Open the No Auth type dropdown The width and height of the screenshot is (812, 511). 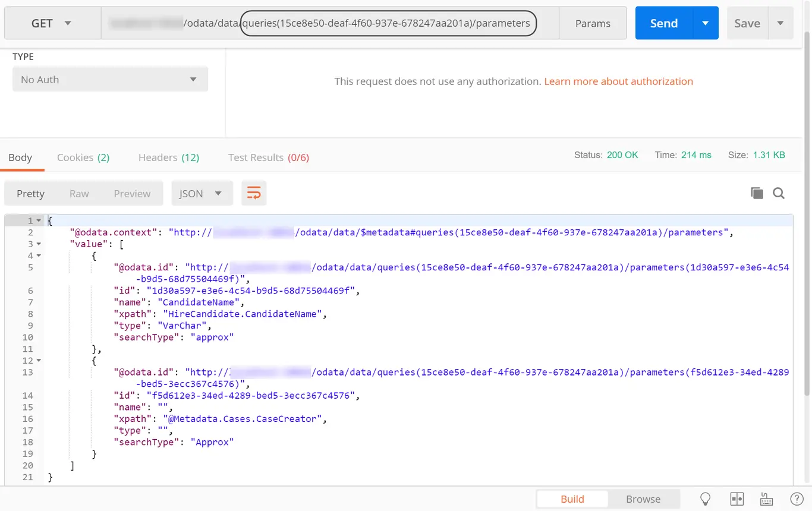coord(110,80)
